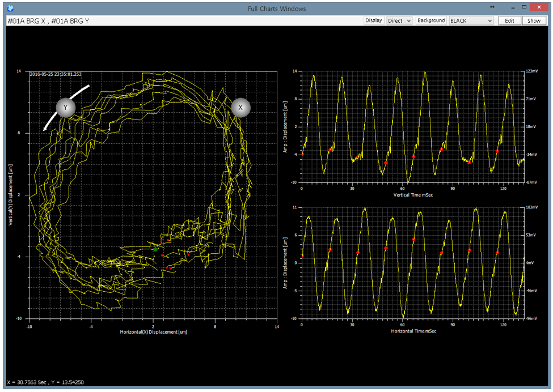Click the globe app icon in title bar
This screenshot has width=553, height=392.
pos(10,8)
